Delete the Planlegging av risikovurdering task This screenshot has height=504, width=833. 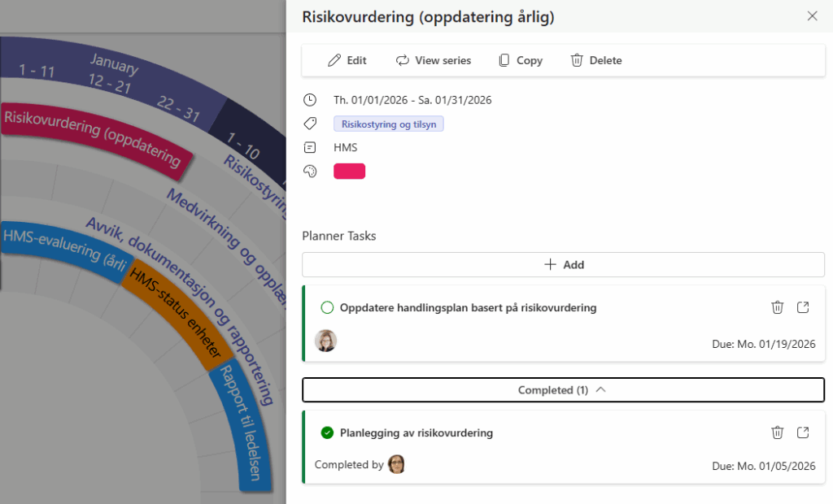coord(777,432)
